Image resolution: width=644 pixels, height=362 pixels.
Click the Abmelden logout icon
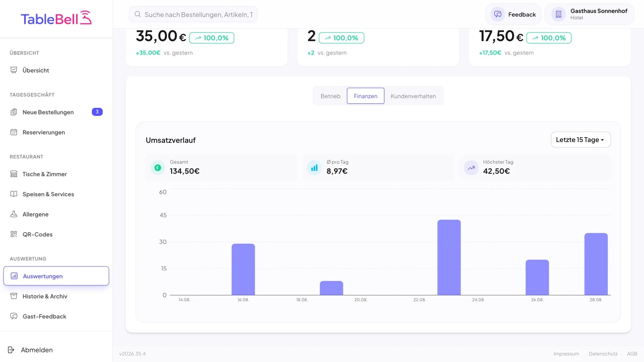[11, 350]
